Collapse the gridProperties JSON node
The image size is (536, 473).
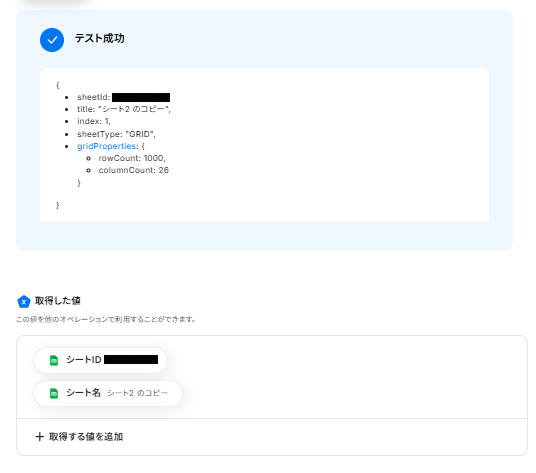(x=106, y=146)
